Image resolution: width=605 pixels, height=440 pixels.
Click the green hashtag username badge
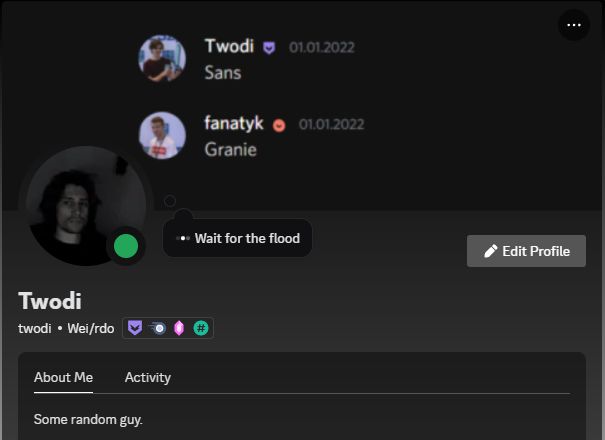(201, 328)
